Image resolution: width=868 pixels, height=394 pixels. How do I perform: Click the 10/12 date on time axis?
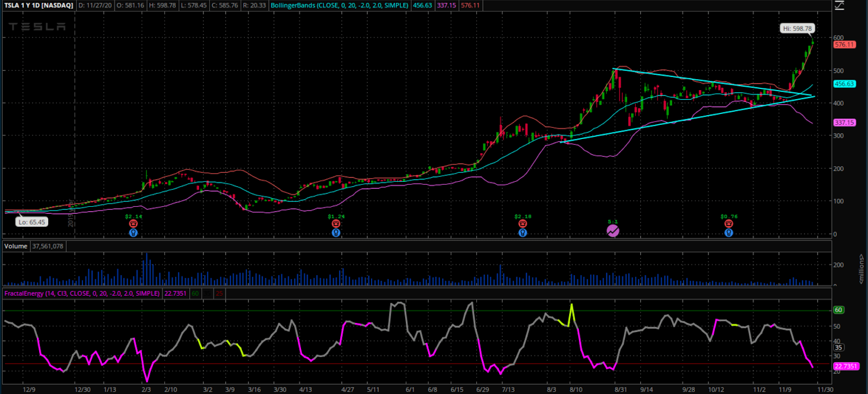[716, 390]
